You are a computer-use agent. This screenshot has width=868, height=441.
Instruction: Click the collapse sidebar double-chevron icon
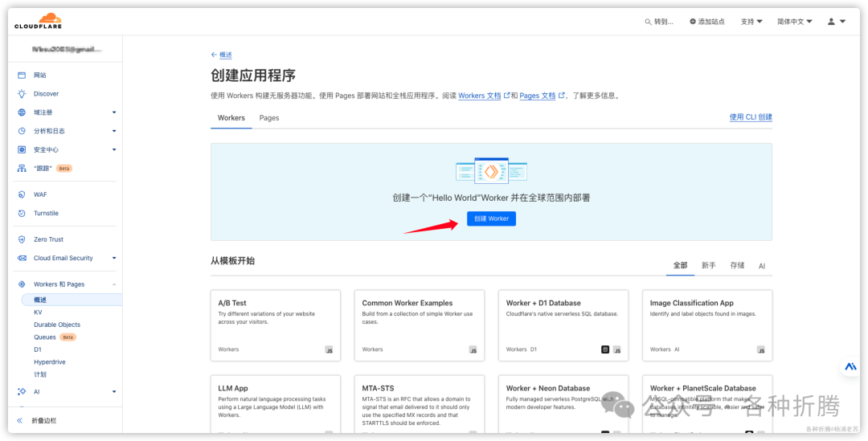tap(19, 421)
